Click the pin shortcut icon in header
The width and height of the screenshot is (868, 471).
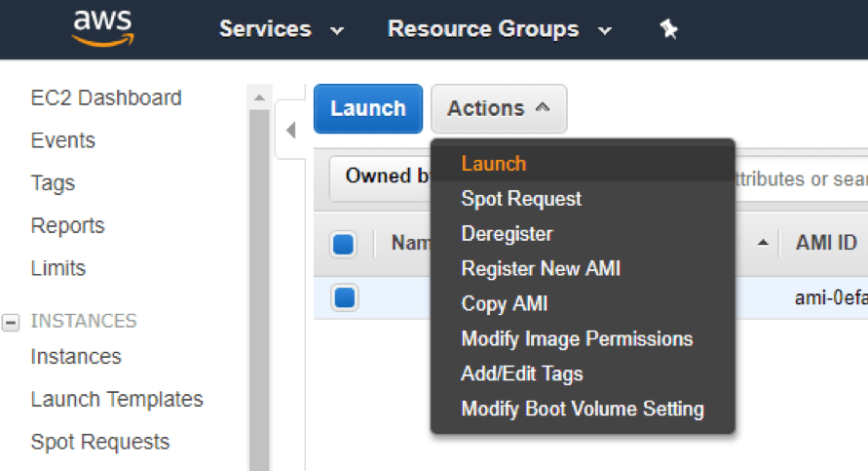(x=668, y=29)
